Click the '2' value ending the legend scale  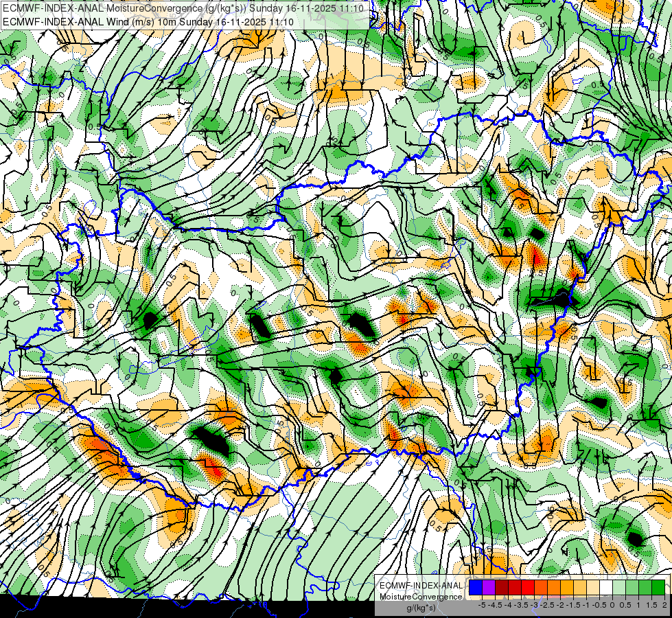click(664, 605)
